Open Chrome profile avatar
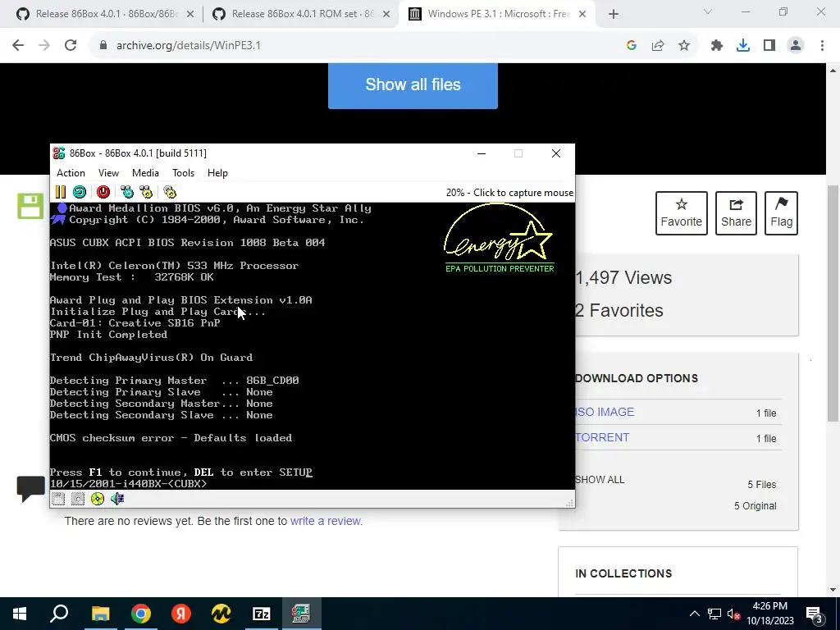 [796, 46]
